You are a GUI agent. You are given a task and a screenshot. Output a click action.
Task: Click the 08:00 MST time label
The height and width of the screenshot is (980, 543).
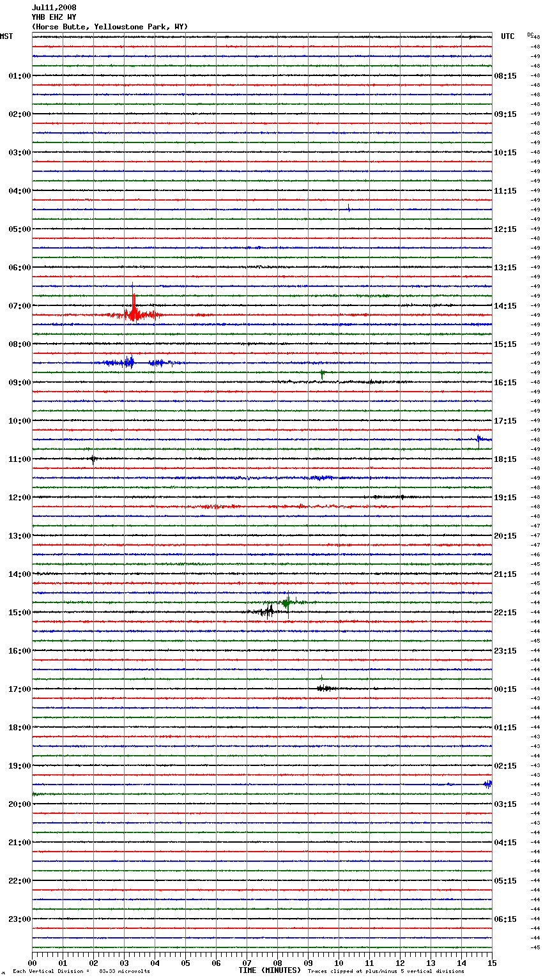click(x=20, y=344)
